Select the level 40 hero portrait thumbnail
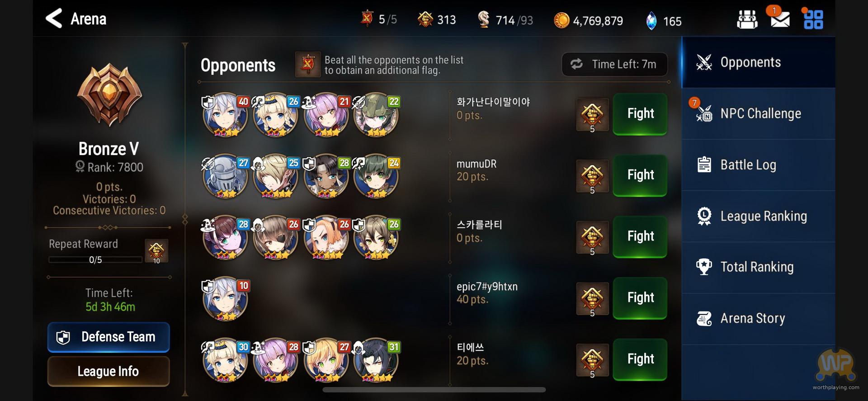 click(x=226, y=115)
